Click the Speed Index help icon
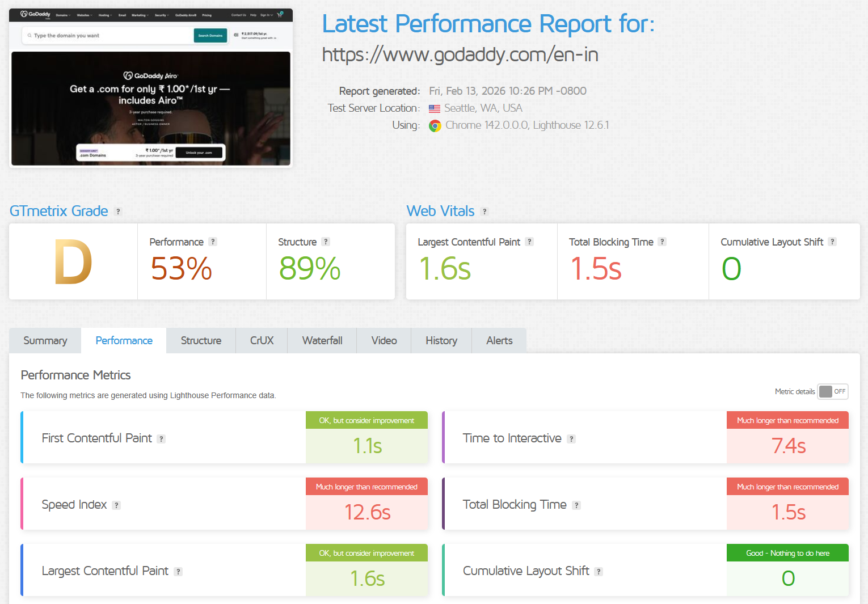This screenshot has width=868, height=604. coord(116,505)
